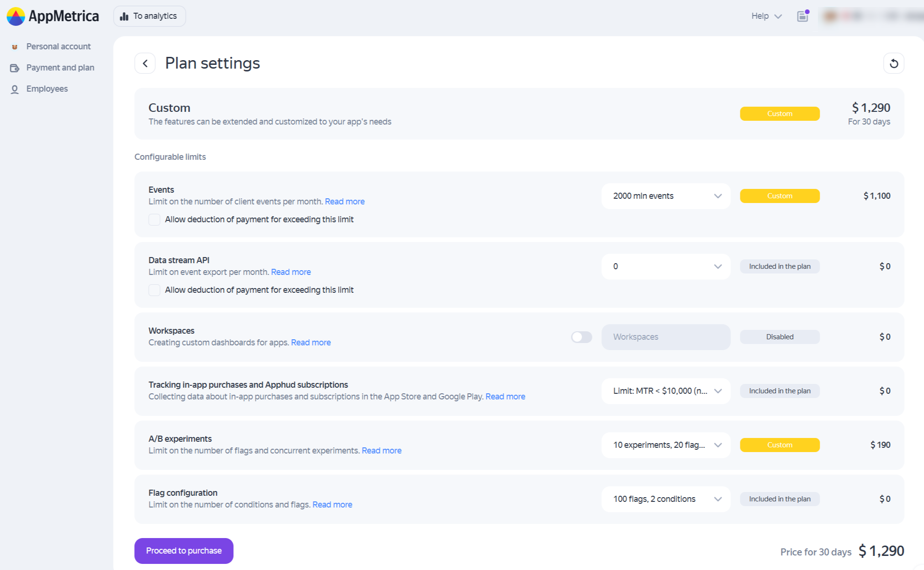The image size is (924, 570).
Task: Open the news notifications icon
Action: [802, 16]
